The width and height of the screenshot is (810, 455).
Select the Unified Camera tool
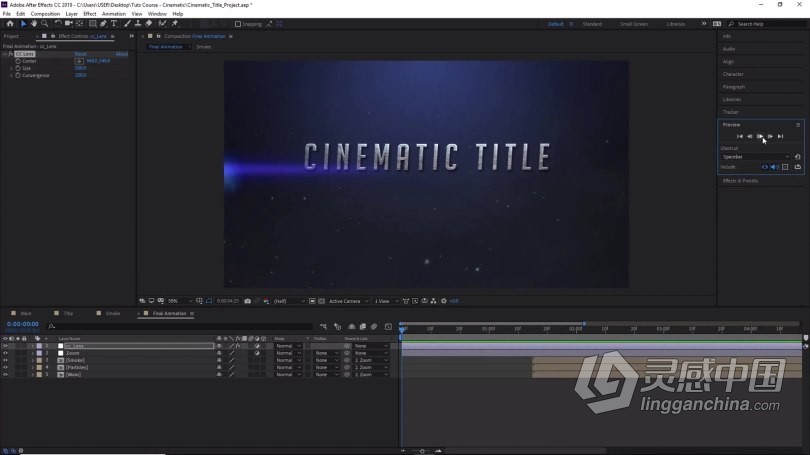tap(69, 24)
